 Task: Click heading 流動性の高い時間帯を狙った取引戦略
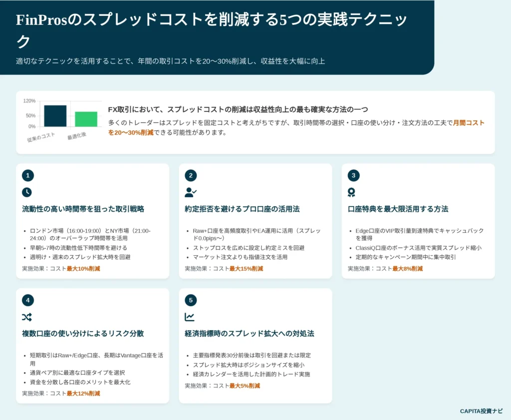pos(83,209)
